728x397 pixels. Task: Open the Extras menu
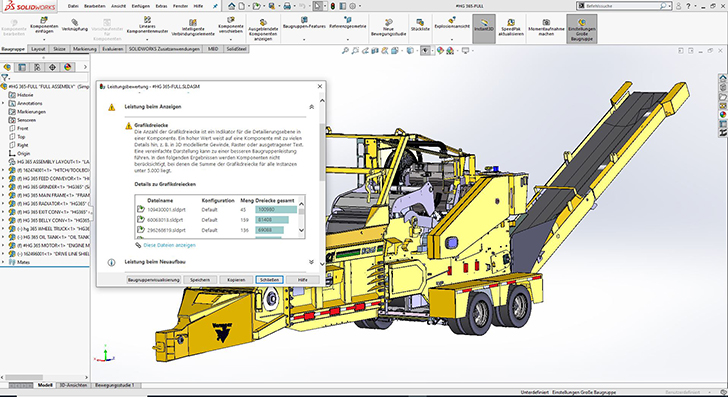coord(161,6)
